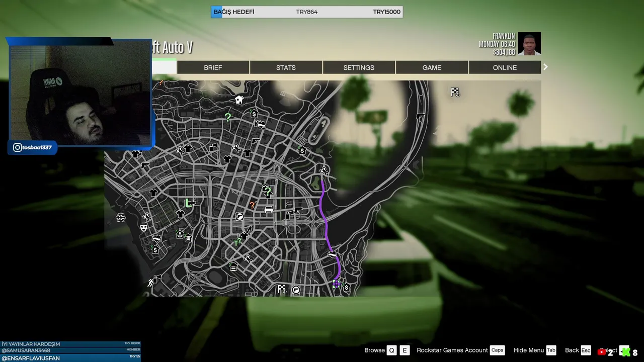Click the E Browse key button
Viewport: 644px width, 362px height.
[405, 350]
